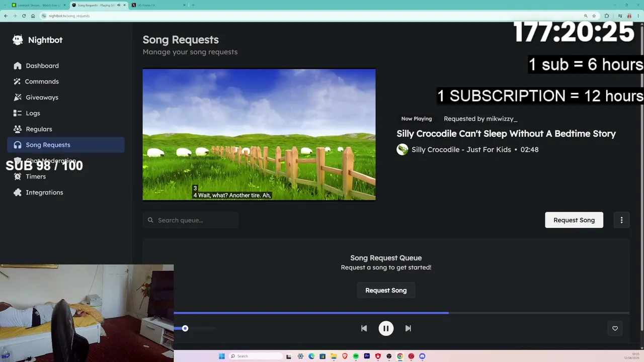Open the Windows Start menu
Image resolution: width=644 pixels, height=362 pixels.
pyautogui.click(x=221, y=356)
